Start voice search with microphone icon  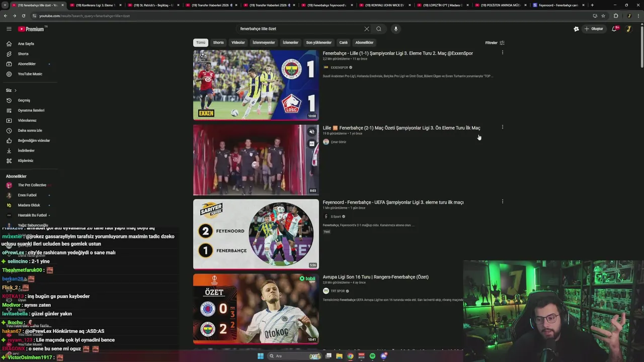tap(396, 29)
